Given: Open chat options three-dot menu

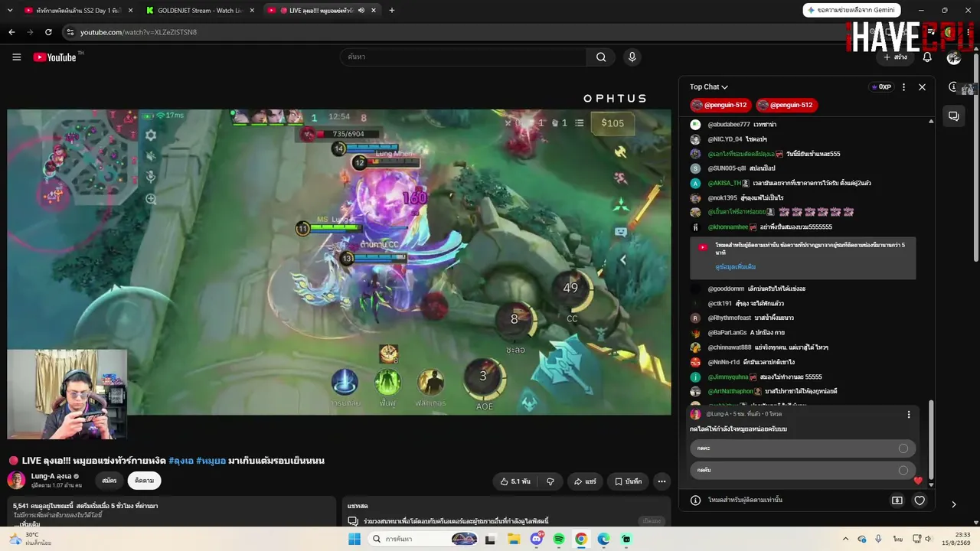Looking at the screenshot, I should click(x=903, y=87).
